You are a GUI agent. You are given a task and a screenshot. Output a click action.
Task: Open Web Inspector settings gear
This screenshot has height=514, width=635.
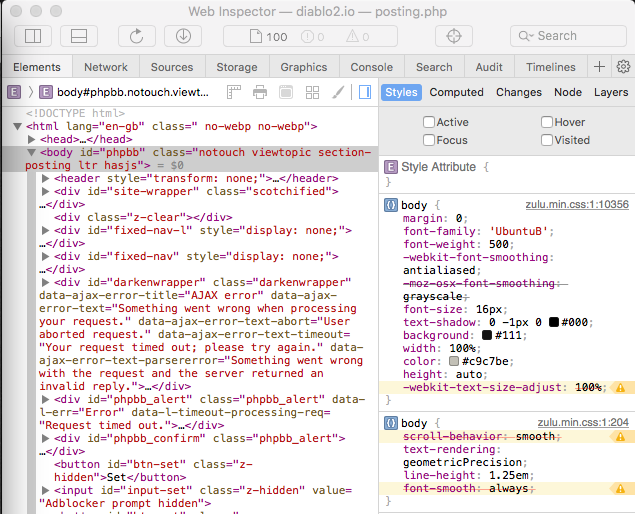pyautogui.click(x=623, y=67)
